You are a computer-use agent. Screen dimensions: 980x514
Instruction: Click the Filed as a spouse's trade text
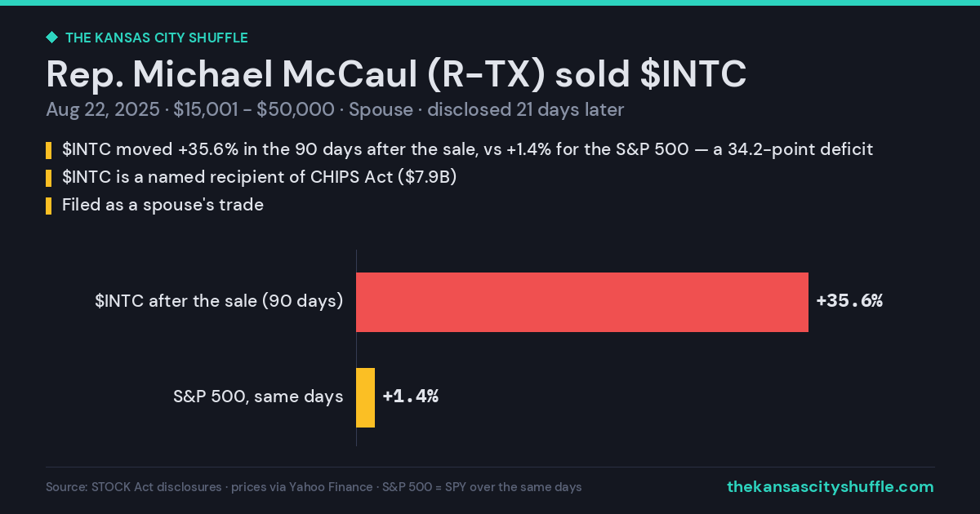coord(163,205)
